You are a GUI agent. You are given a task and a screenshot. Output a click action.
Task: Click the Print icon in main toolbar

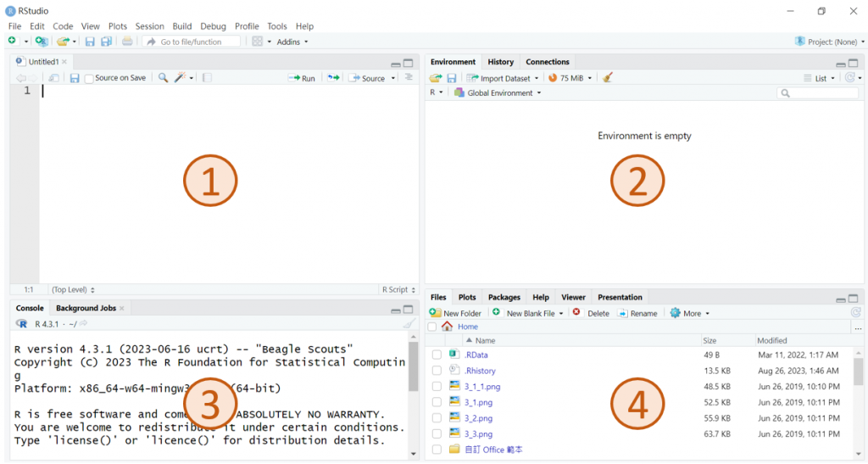coord(127,42)
